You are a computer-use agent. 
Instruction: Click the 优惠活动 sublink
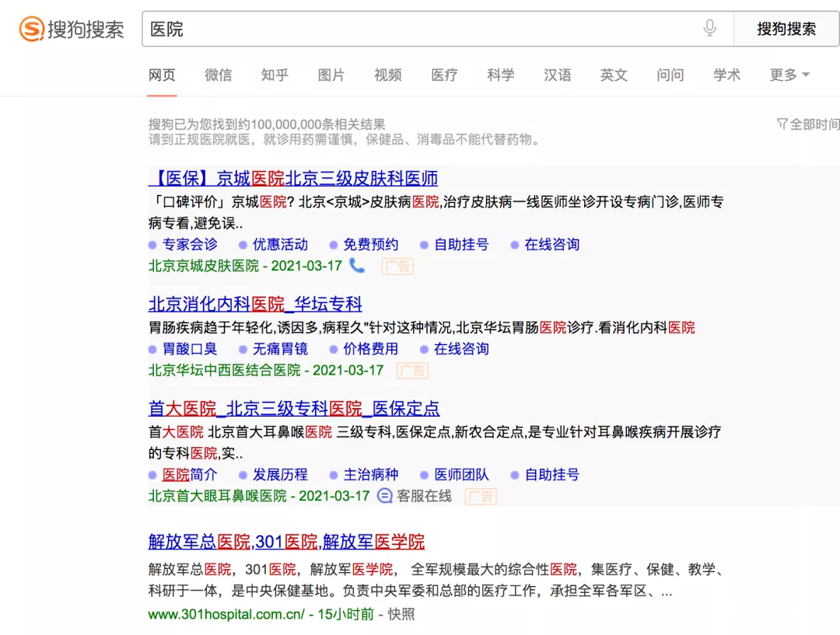pyautogui.click(x=280, y=244)
